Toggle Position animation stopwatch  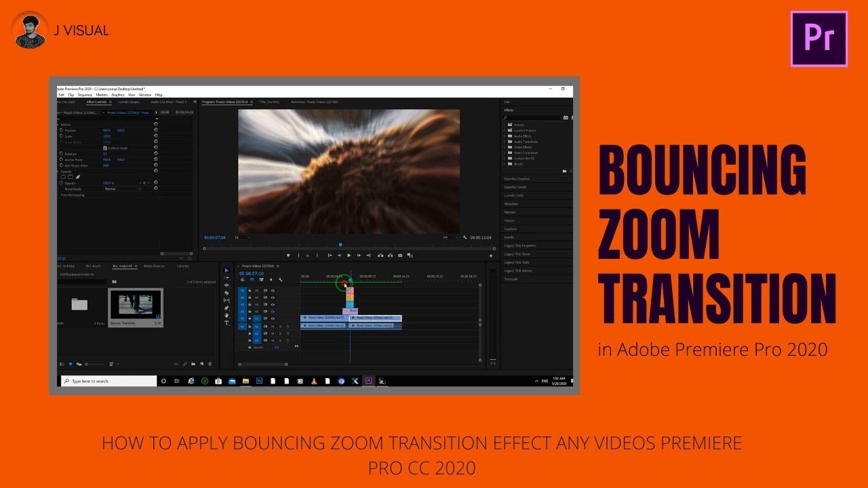61,130
